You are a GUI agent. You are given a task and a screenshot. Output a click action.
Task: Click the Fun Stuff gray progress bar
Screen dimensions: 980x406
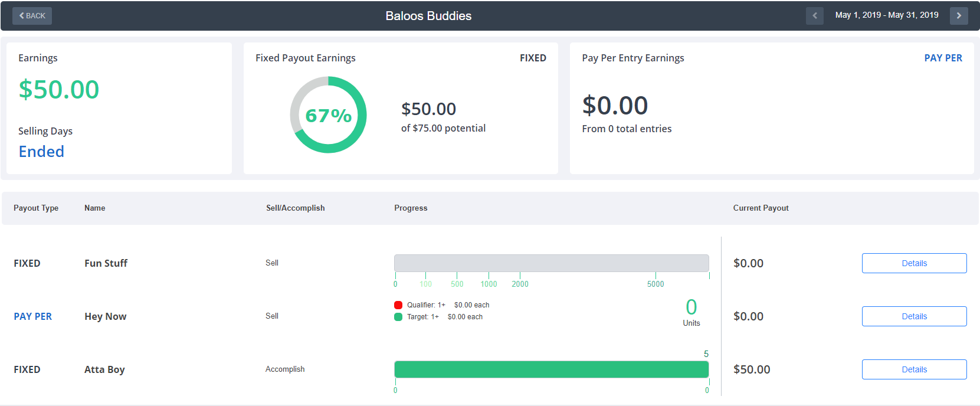(551, 263)
